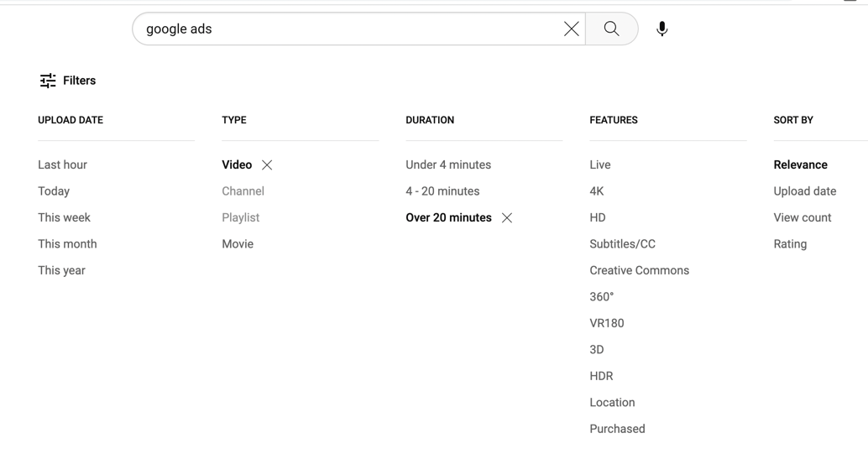Enable the Purchased feature filter
The image size is (868, 454).
pyautogui.click(x=617, y=429)
